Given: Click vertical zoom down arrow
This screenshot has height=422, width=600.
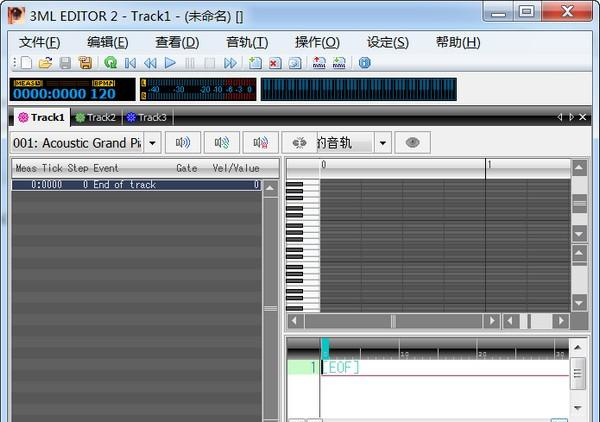Looking at the screenshot, I should (579, 303).
